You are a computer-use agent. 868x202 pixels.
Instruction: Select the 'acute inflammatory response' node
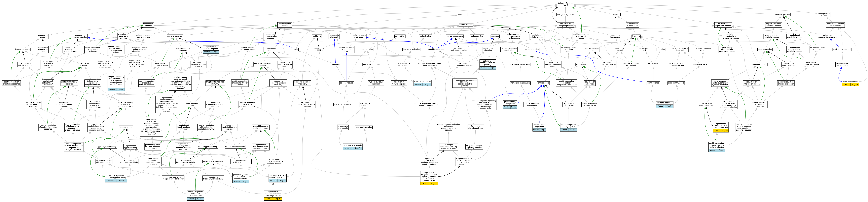coord(69,83)
